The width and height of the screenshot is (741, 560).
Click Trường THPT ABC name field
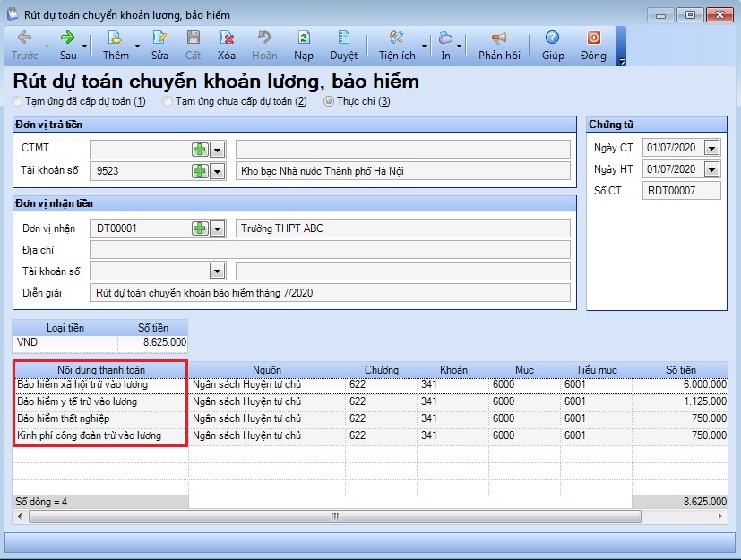(403, 228)
